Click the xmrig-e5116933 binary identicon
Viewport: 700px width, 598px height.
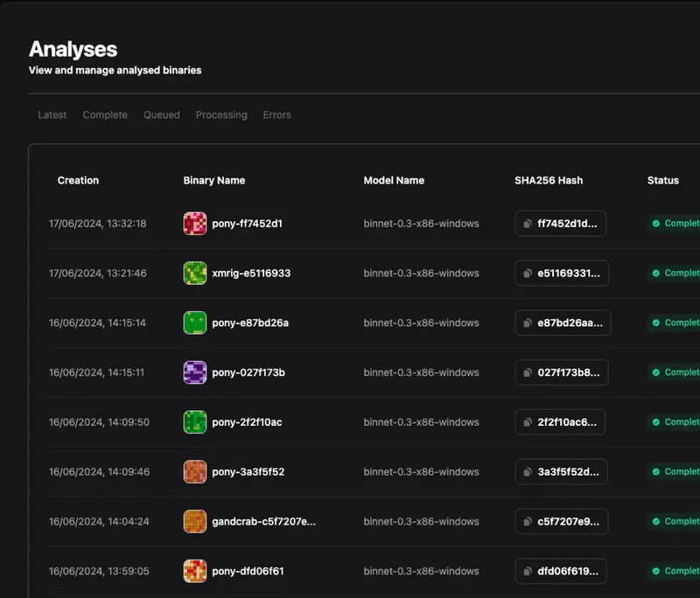pos(195,273)
